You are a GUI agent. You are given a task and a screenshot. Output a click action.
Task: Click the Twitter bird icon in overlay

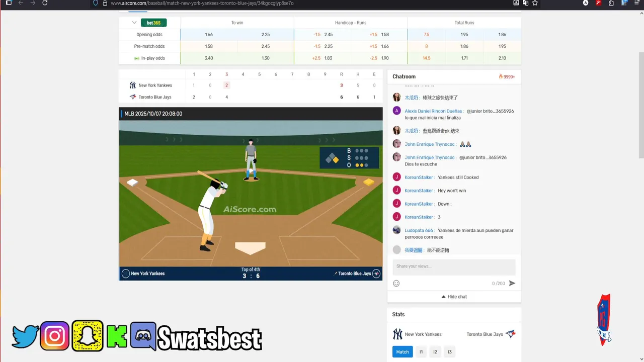pos(26,336)
